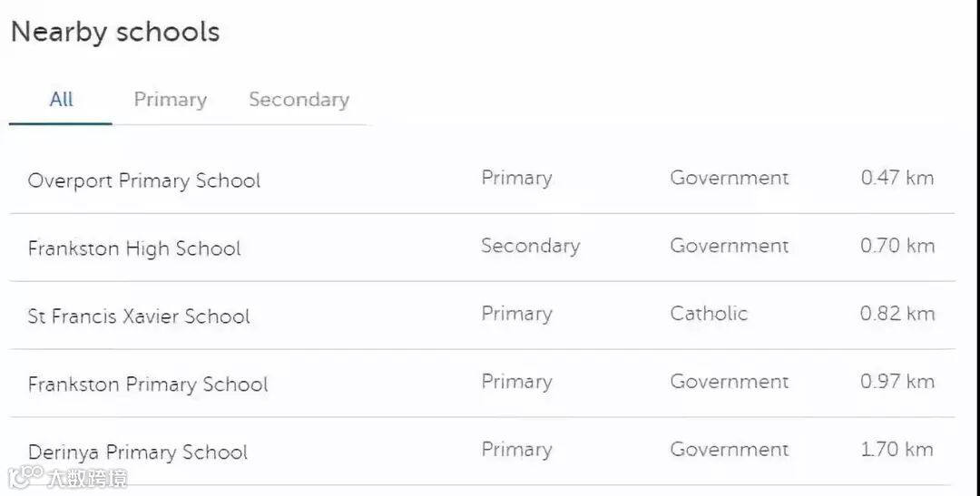Click the 0.47 km distance value
Viewport: 980px width, 496px height.
[x=897, y=178]
